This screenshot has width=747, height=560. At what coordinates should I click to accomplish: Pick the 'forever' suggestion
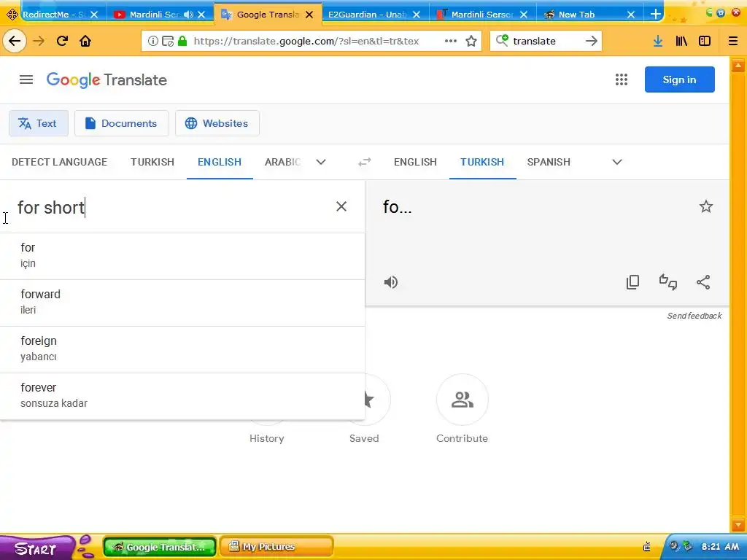click(182, 396)
